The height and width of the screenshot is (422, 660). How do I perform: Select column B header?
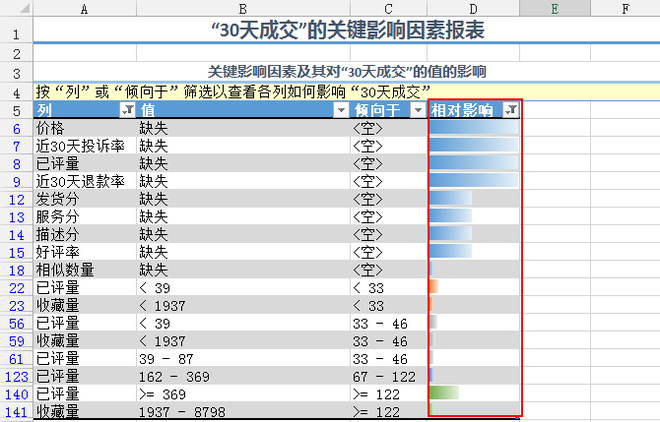[x=243, y=8]
